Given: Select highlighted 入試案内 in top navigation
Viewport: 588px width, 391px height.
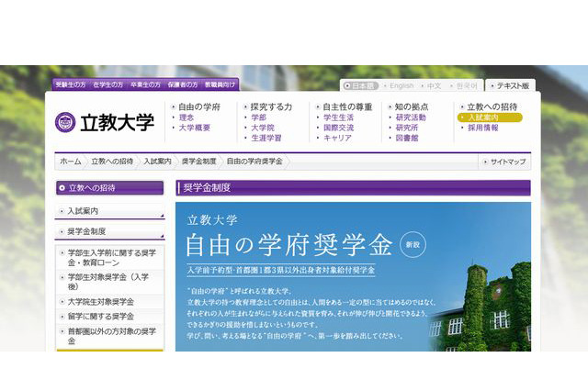Looking at the screenshot, I should (490, 117).
